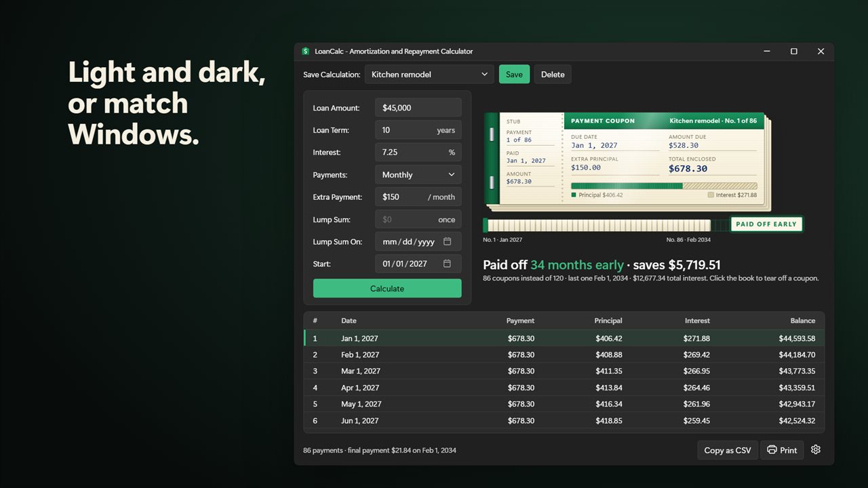Click the Loan Amount field
868x488 pixels.
pyautogui.click(x=418, y=108)
